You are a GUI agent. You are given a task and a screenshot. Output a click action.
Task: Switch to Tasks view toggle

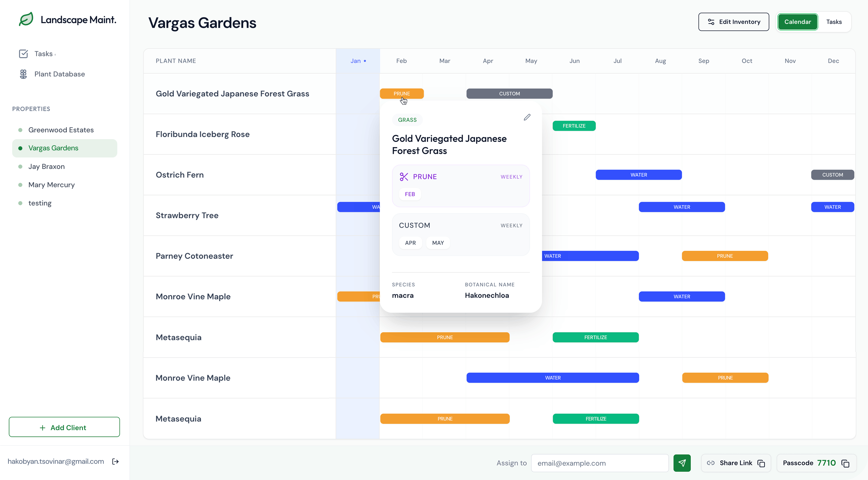coord(834,22)
